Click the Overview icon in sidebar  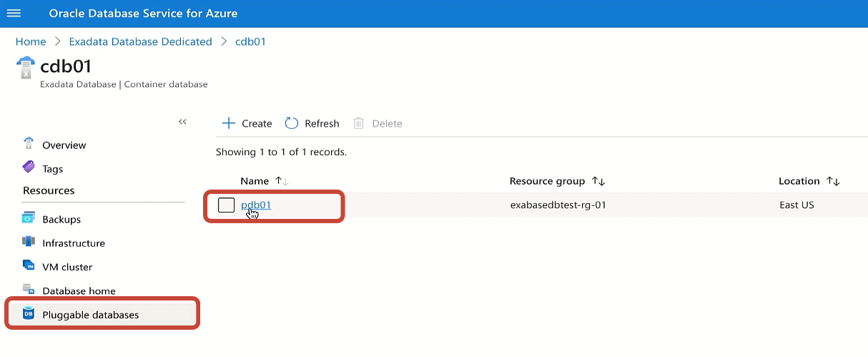coord(29,144)
